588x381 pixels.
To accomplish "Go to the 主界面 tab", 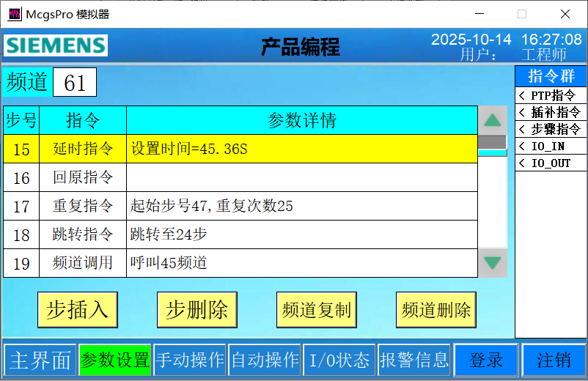I will point(40,360).
